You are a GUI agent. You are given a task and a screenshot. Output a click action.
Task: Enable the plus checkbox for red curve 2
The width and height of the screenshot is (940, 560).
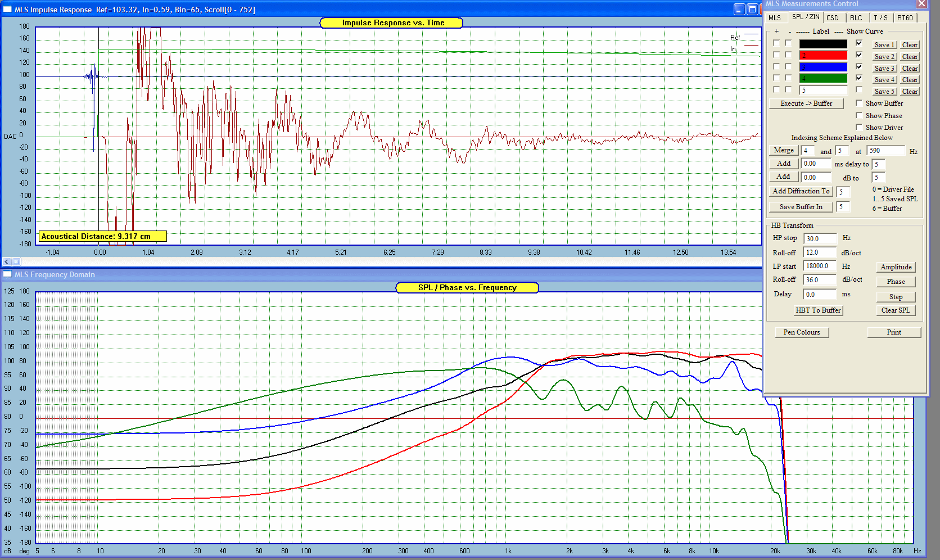point(776,55)
